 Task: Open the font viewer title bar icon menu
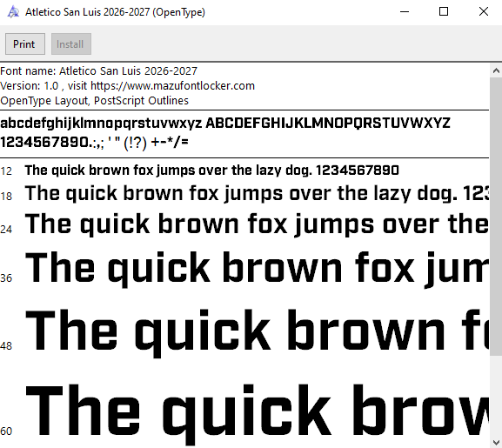(x=13, y=12)
